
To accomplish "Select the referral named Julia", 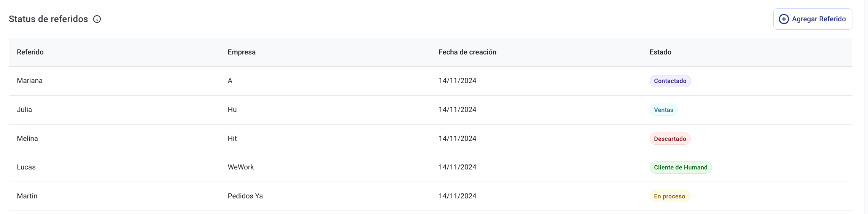I will 24,110.
